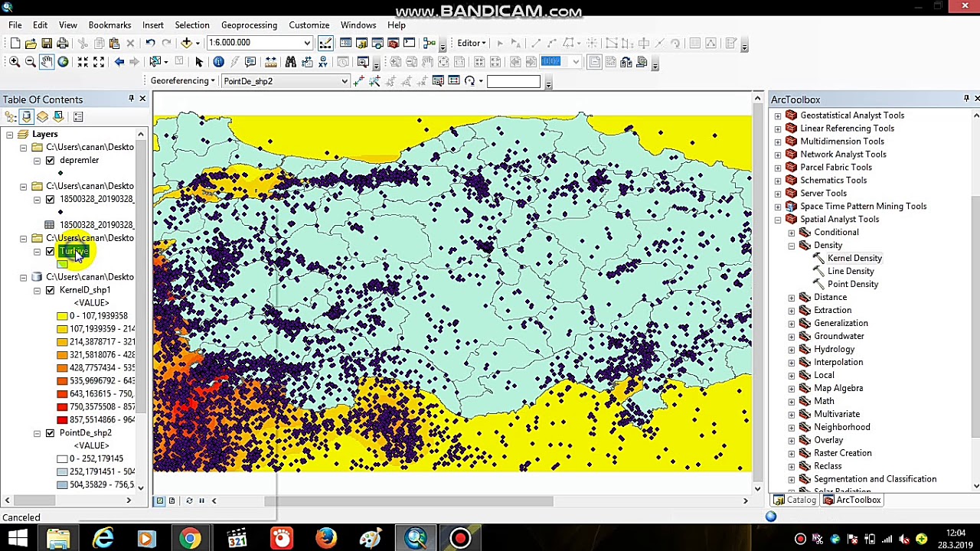The width and height of the screenshot is (980, 551).
Task: Collapse the KernelD_shp1 layer legend
Action: (x=37, y=291)
